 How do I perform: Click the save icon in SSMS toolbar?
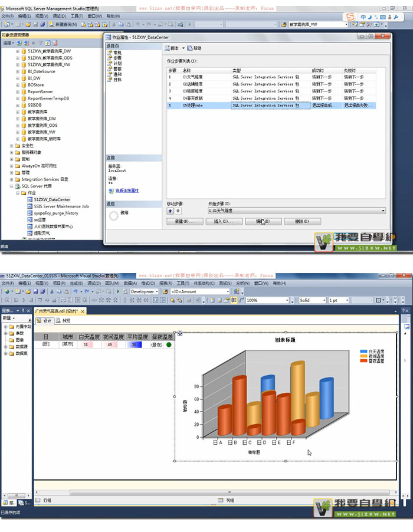[x=35, y=24]
